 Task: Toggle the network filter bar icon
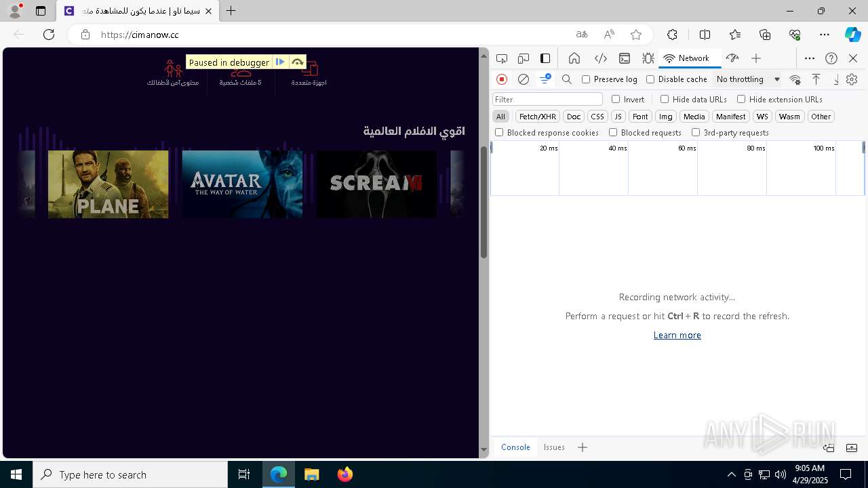545,79
